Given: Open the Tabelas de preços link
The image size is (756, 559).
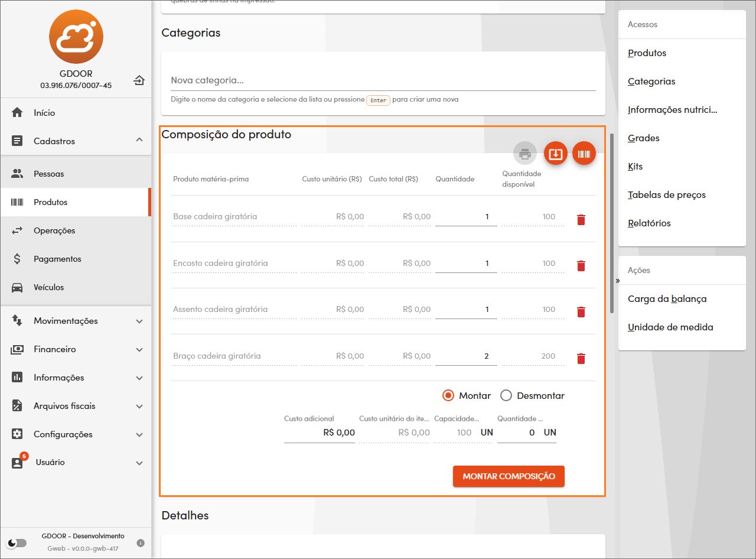Looking at the screenshot, I should coord(666,195).
